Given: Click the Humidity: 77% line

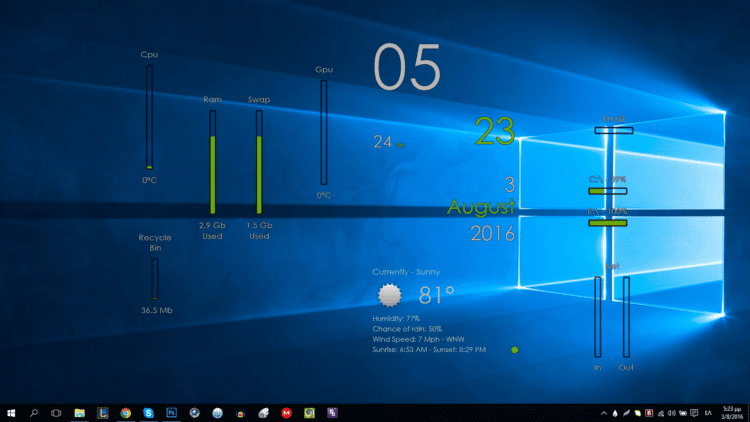Looking at the screenshot, I should (x=396, y=318).
